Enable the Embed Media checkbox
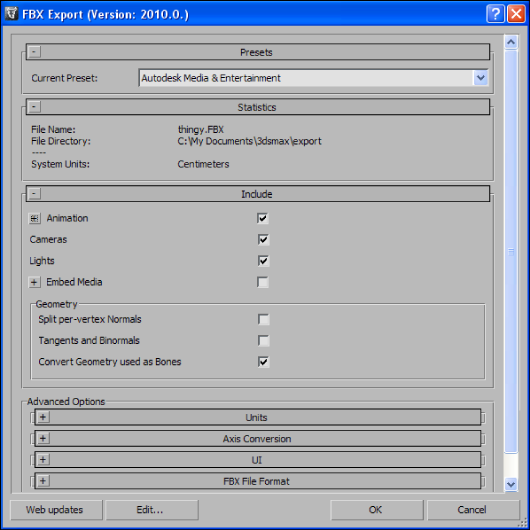Image resolution: width=530 pixels, height=530 pixels. pos(263,282)
